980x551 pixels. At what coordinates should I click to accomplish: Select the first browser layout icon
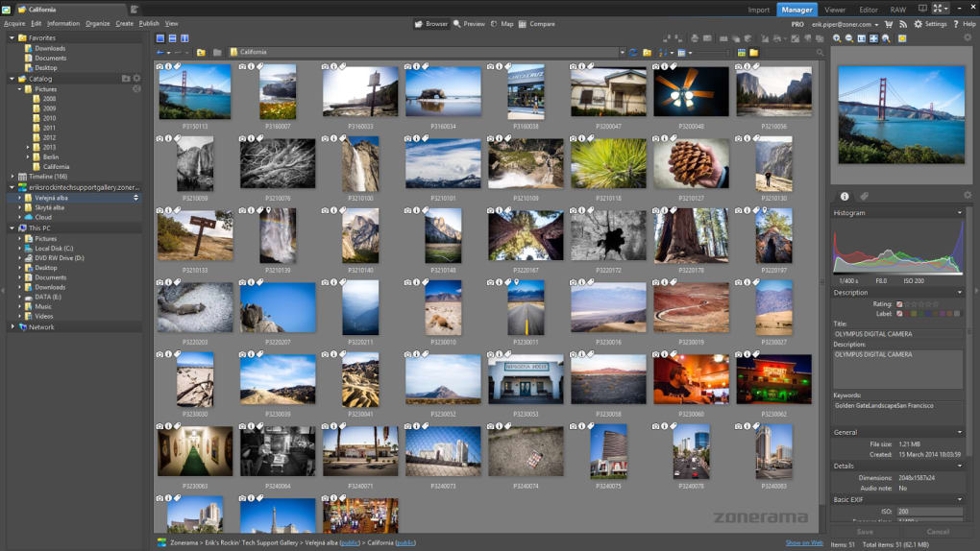click(160, 38)
